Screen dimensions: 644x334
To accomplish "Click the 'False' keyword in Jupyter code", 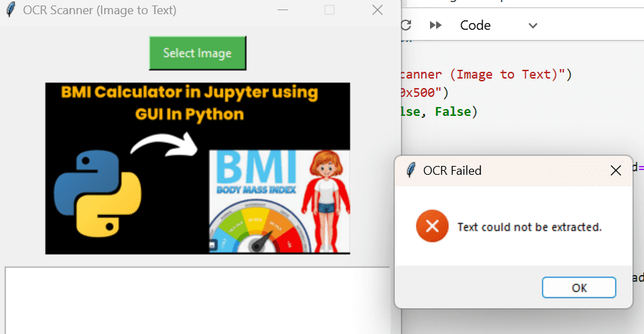I will pos(452,111).
